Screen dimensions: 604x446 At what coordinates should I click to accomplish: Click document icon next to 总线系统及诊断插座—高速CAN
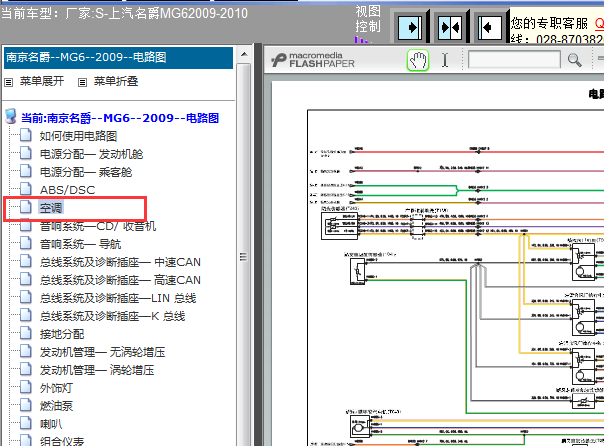(x=25, y=279)
